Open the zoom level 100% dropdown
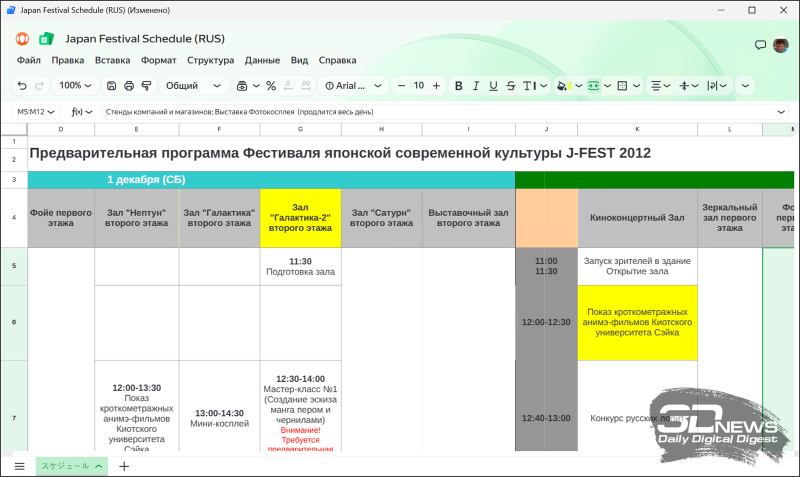Screen dimensions: 800x477 (75, 86)
